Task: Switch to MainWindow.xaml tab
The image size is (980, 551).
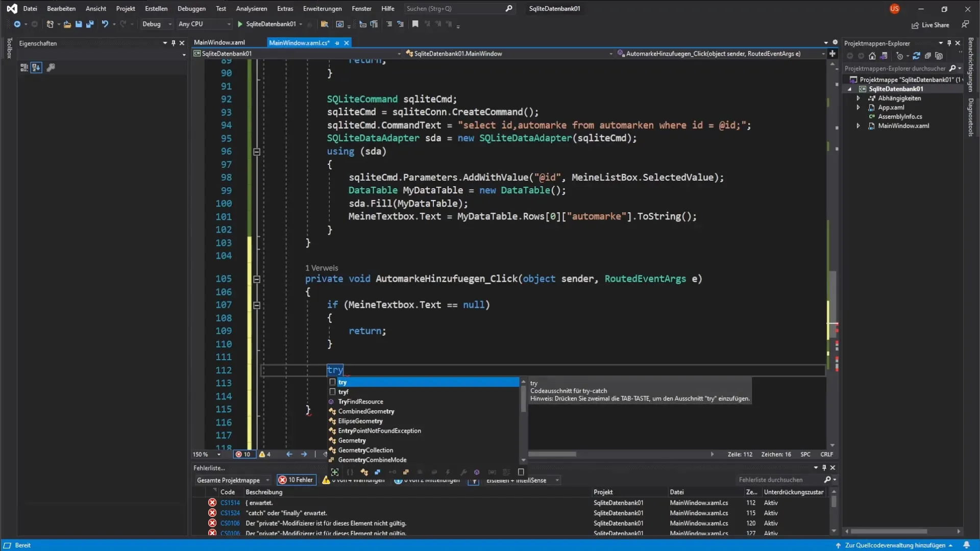Action: [219, 42]
